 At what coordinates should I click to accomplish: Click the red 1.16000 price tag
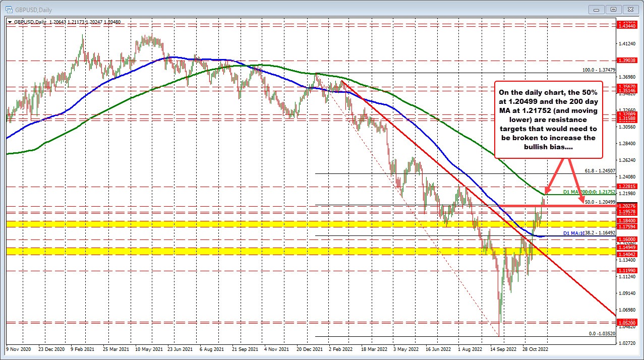pos(627,239)
